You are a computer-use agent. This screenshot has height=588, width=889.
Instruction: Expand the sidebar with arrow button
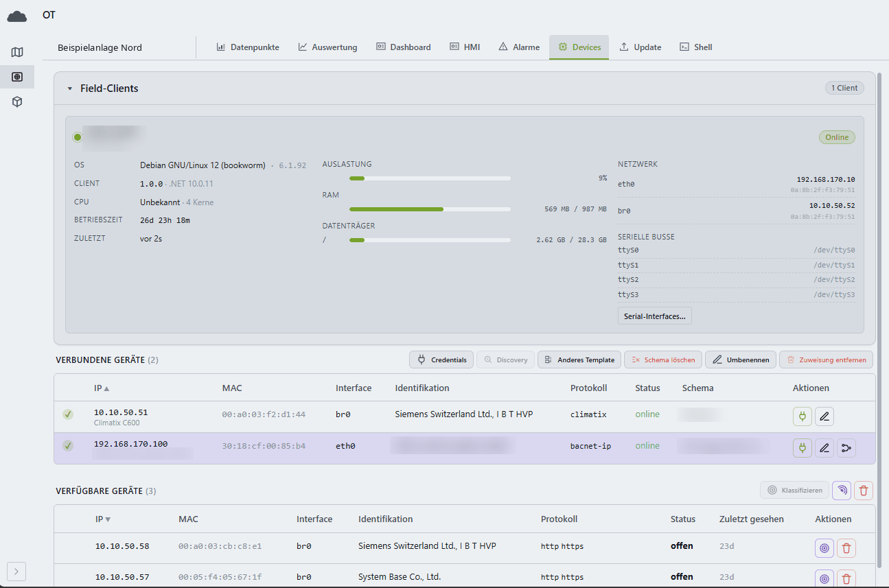[17, 571]
